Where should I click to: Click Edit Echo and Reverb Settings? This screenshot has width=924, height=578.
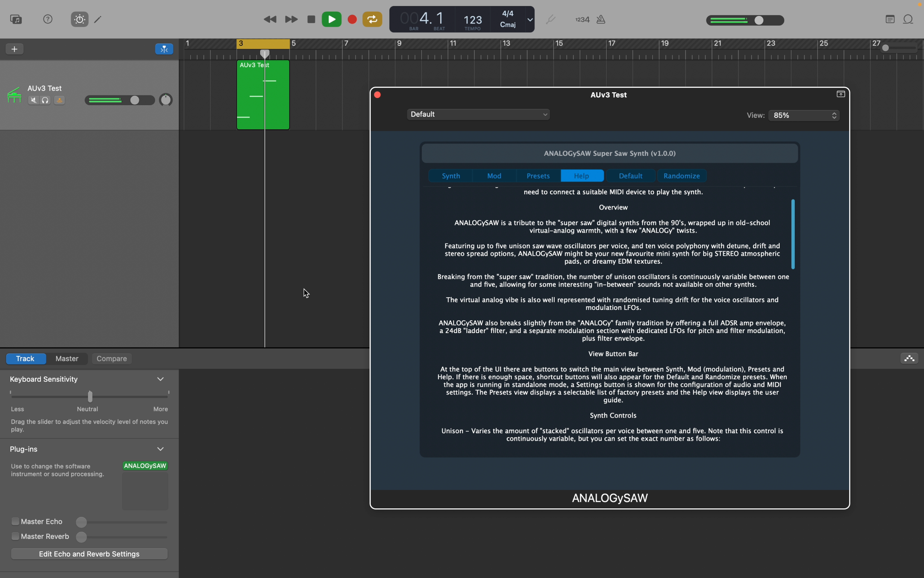point(90,554)
